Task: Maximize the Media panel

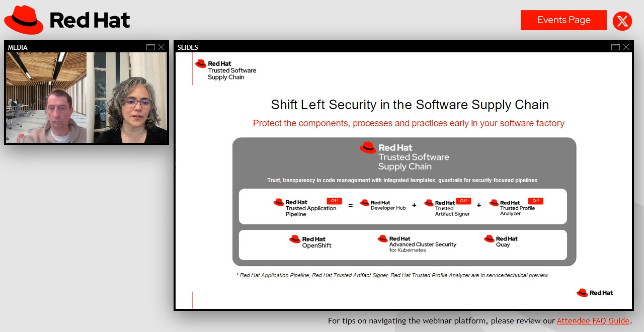Action: (x=150, y=47)
